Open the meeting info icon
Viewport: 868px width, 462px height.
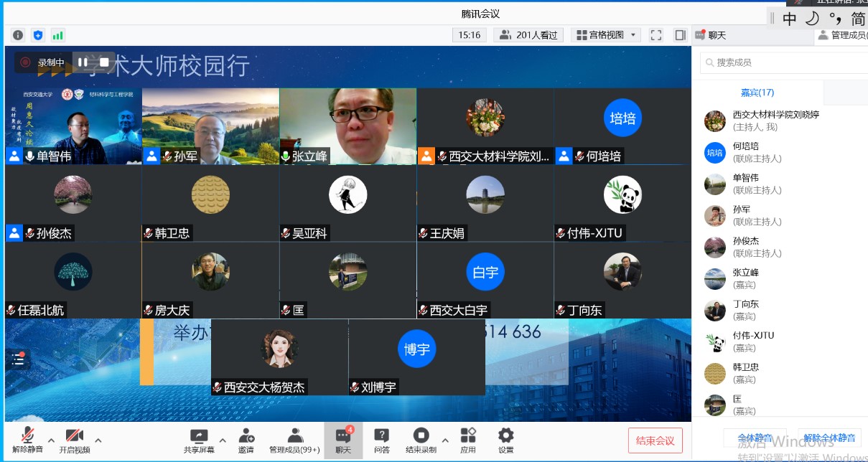18,35
